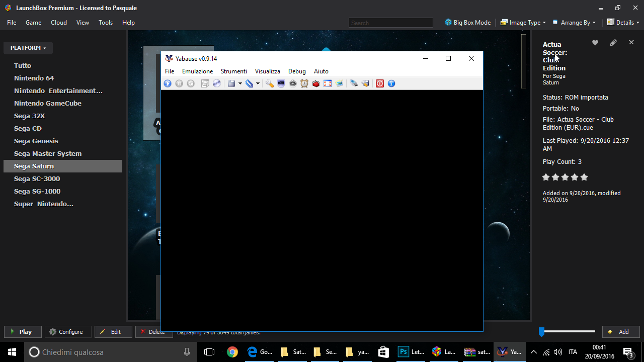
Task: Click the speaker sound icon in Yabause
Action: 293,83
